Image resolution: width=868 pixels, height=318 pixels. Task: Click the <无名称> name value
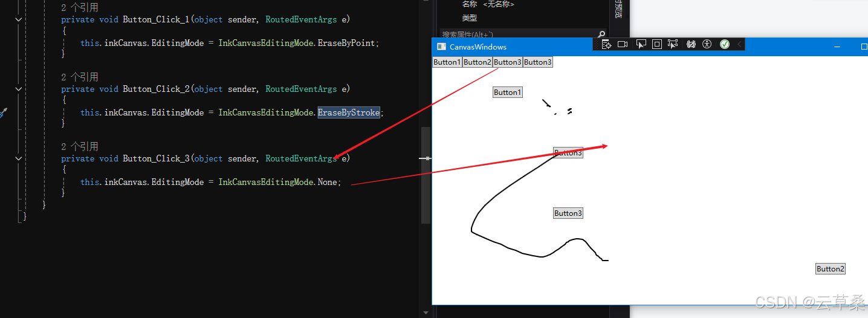coord(499,4)
